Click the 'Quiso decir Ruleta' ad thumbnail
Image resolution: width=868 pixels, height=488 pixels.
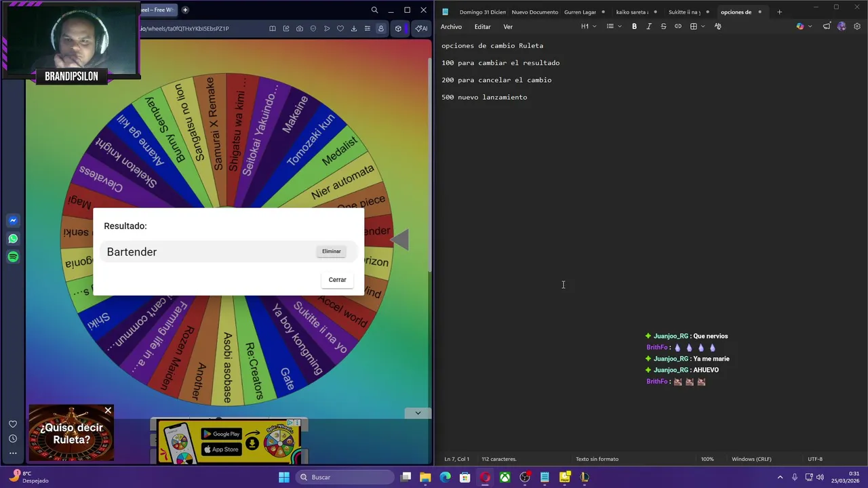pos(71,433)
